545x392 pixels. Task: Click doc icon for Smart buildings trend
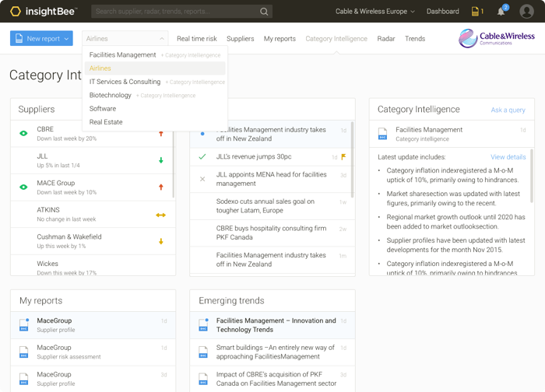point(203,352)
